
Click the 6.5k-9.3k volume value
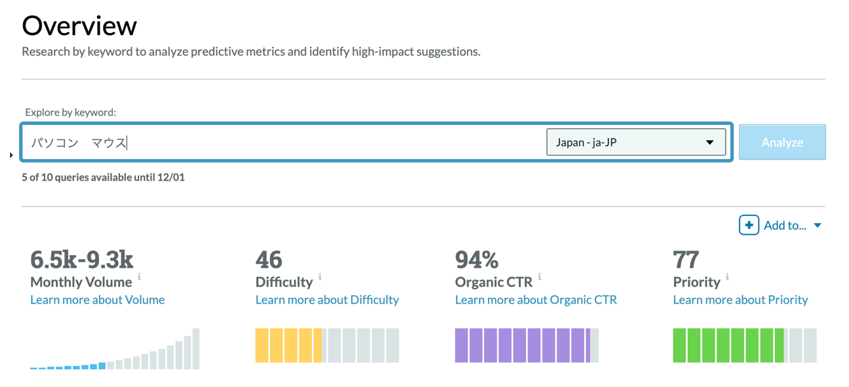[82, 260]
